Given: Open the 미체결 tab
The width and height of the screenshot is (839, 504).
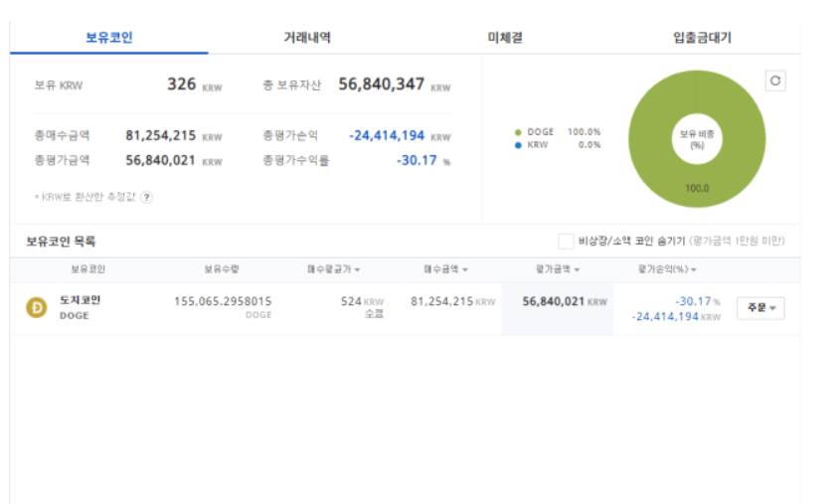Looking at the screenshot, I should tap(505, 38).
